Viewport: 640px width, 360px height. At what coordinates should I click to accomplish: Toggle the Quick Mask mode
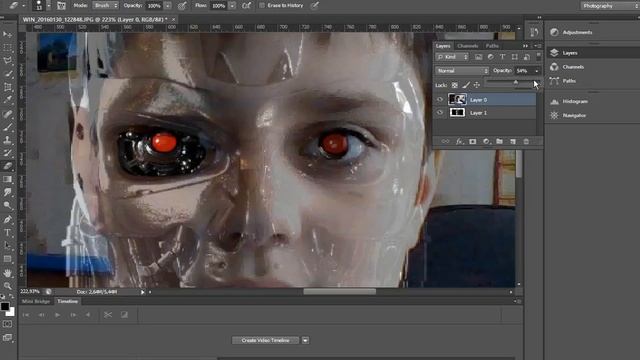coord(7,324)
